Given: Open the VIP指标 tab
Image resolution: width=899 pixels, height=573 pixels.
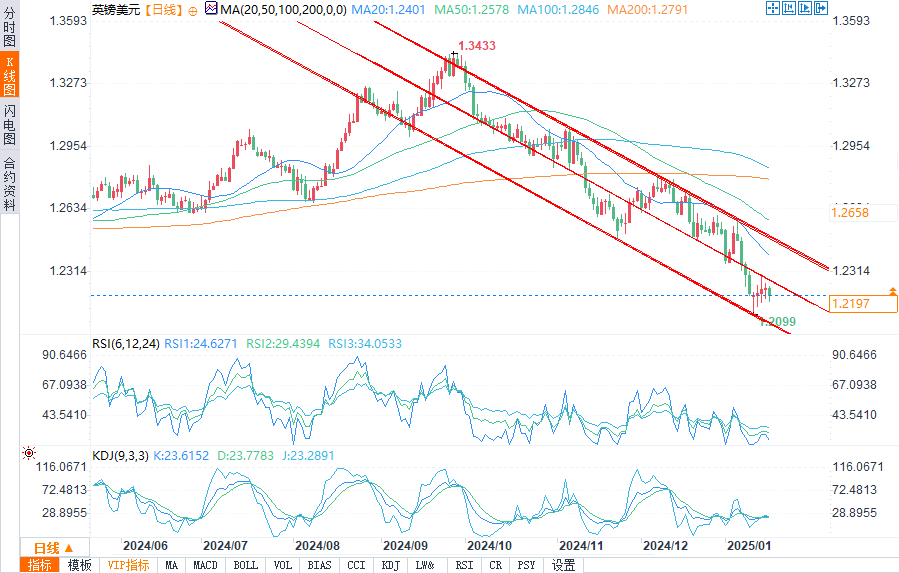Looking at the screenshot, I should tap(128, 565).
